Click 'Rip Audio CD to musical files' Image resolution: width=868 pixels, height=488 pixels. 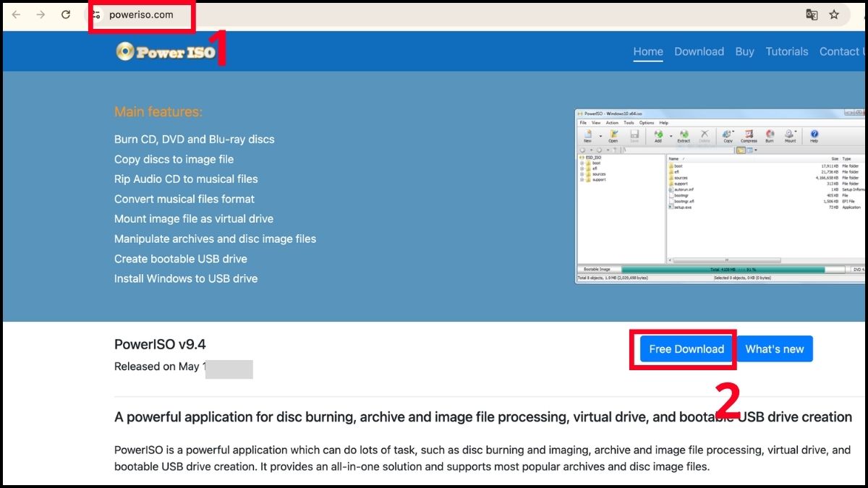[x=186, y=179]
